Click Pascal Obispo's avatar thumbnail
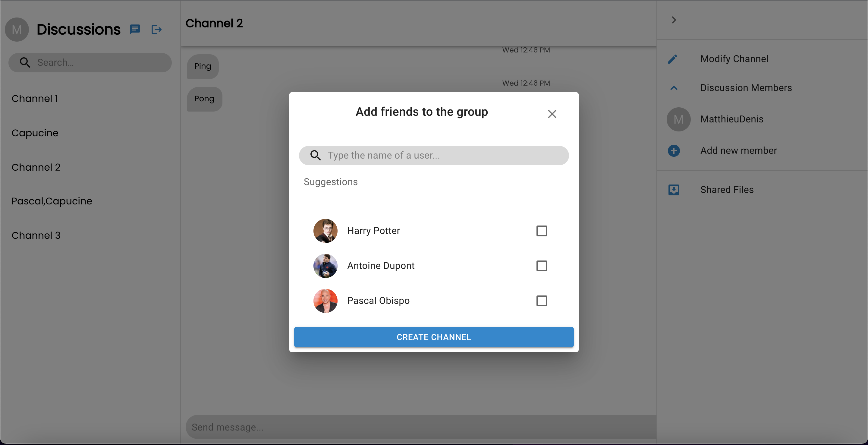 [x=325, y=301]
